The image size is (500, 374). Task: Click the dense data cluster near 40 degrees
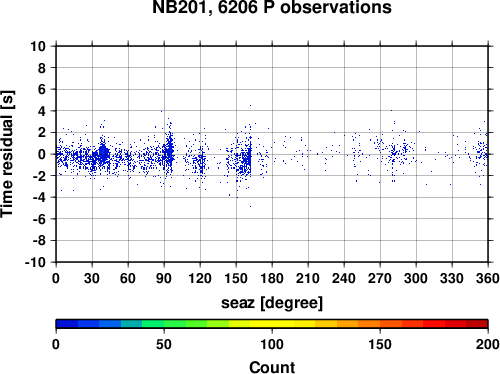tap(103, 154)
